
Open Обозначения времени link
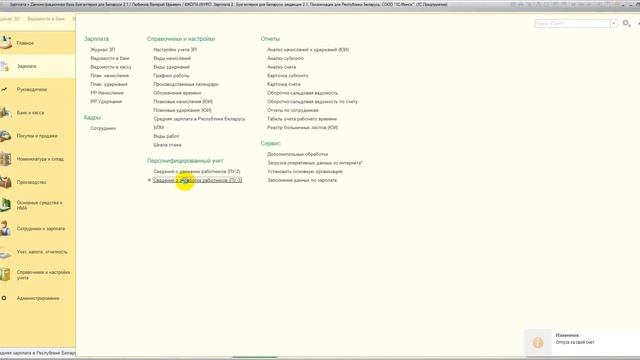point(177,93)
